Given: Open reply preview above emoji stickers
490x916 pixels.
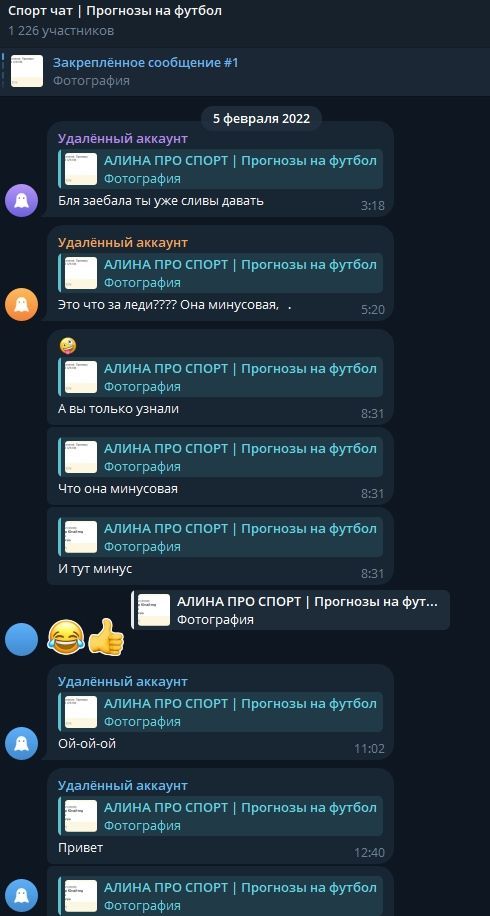Looking at the screenshot, I should pos(290,610).
